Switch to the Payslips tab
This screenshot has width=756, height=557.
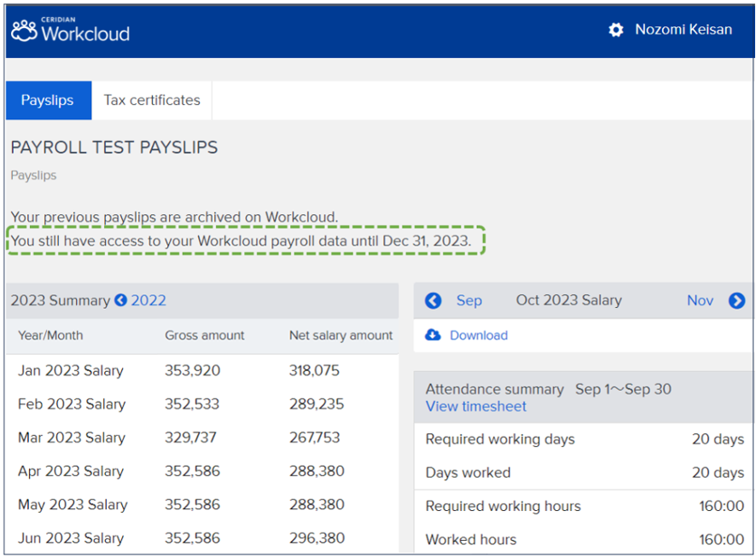47,100
